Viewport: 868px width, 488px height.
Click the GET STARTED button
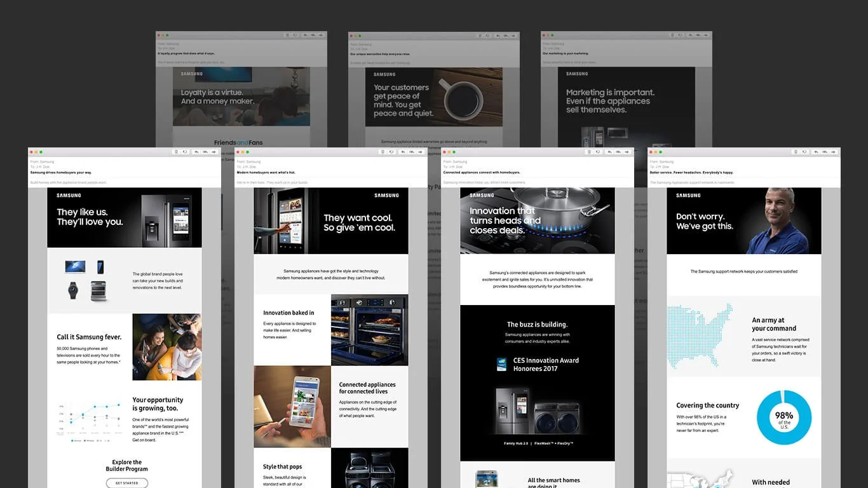click(x=126, y=483)
